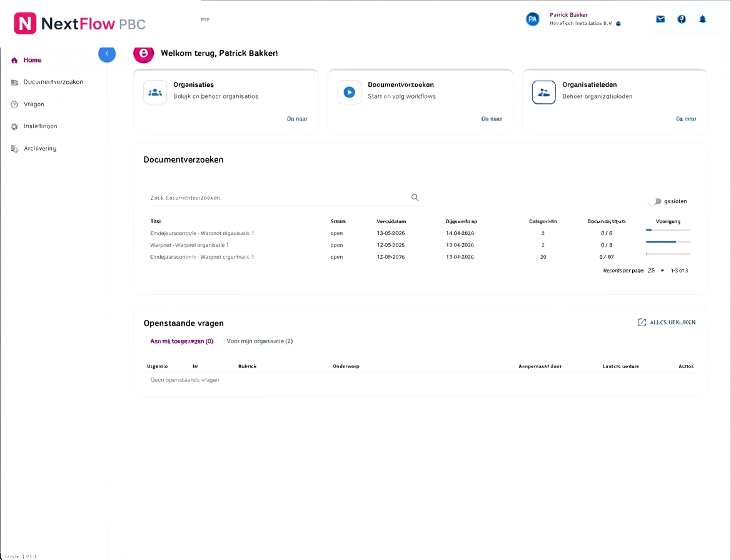731x560 pixels.
Task: Switch to the Aan mij toegewezen (0) tab
Action: [x=182, y=341]
